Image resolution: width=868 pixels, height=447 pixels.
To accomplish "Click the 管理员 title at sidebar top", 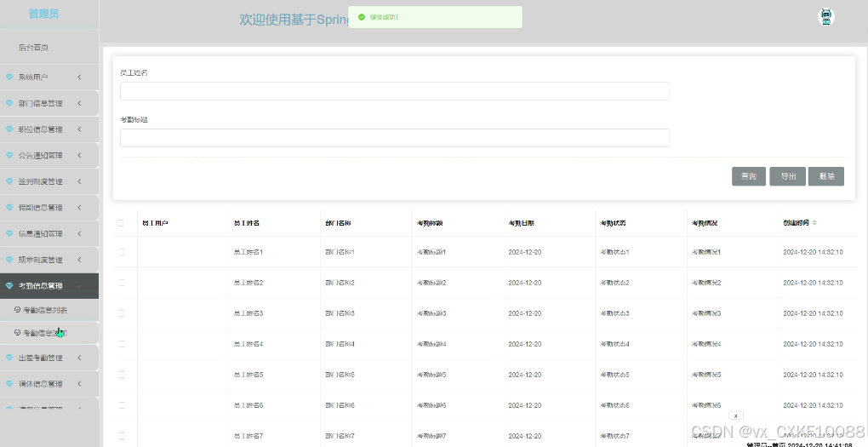I will pos(43,14).
